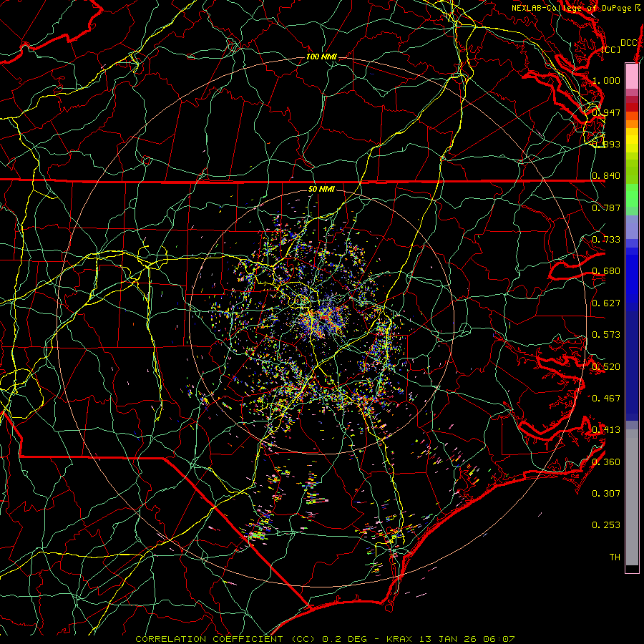Select the 0.413 scale value
644x644 pixels.
606,430
